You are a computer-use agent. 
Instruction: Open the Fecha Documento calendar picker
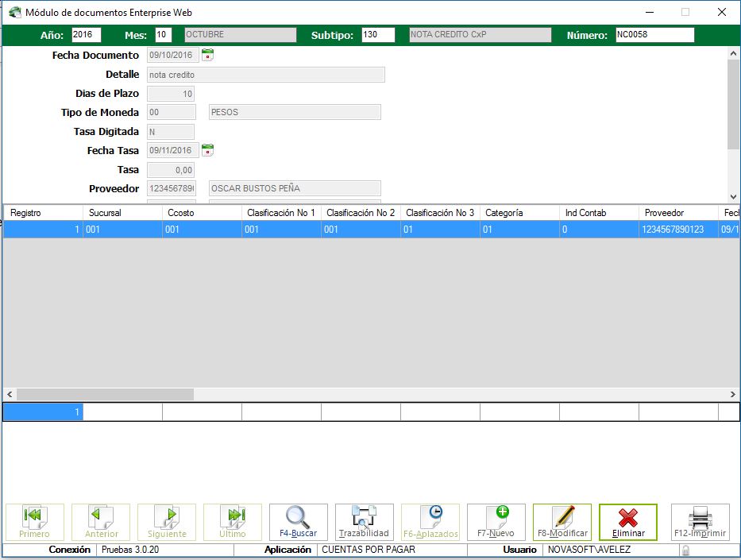(207, 55)
